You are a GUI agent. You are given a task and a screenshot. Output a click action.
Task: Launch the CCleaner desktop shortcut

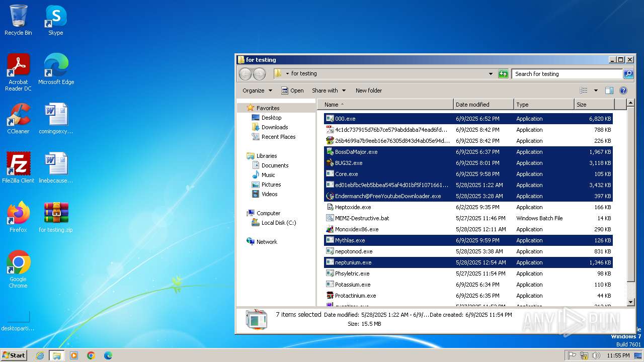18,118
